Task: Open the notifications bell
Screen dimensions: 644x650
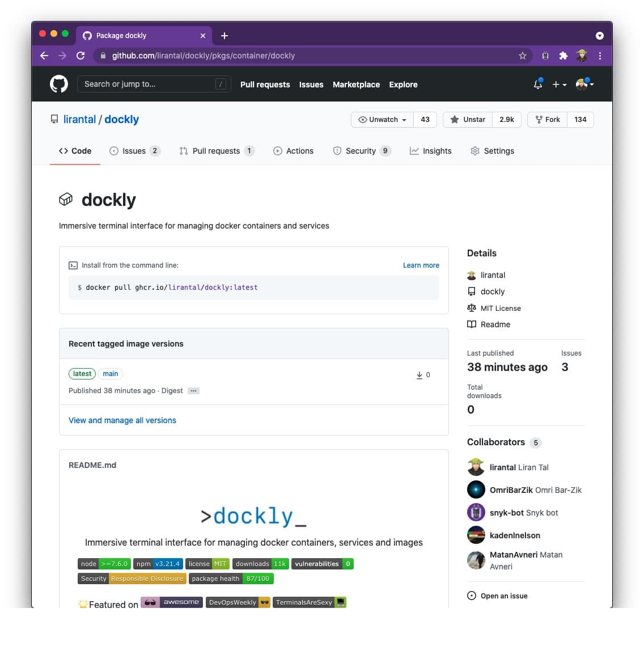Action: (x=537, y=85)
